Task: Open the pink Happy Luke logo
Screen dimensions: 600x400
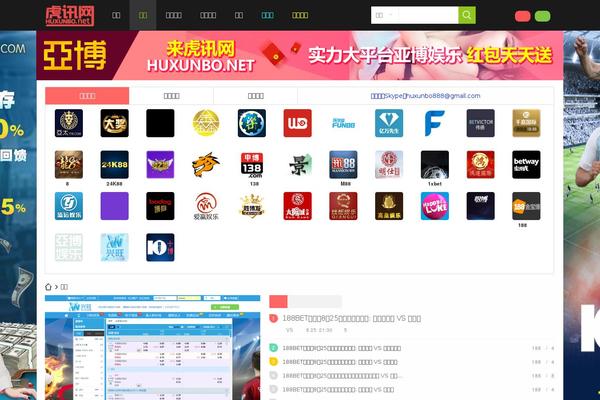Action: [435, 206]
